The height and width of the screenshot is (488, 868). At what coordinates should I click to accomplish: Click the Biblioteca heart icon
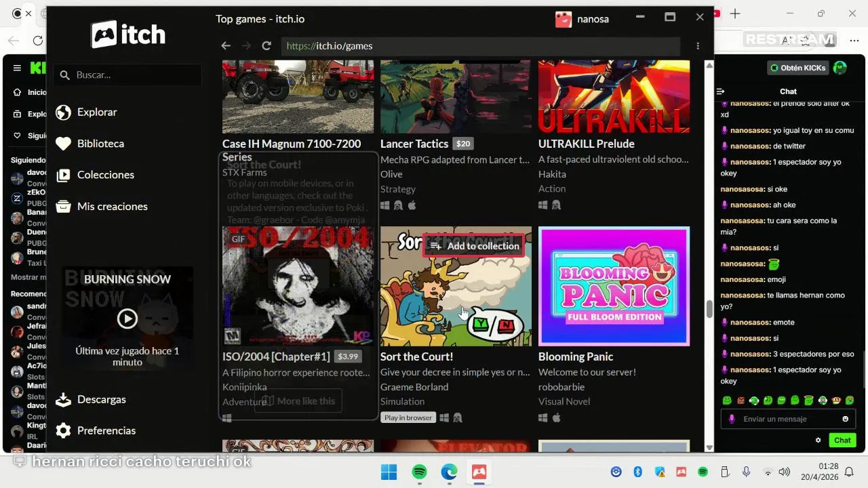coord(63,144)
